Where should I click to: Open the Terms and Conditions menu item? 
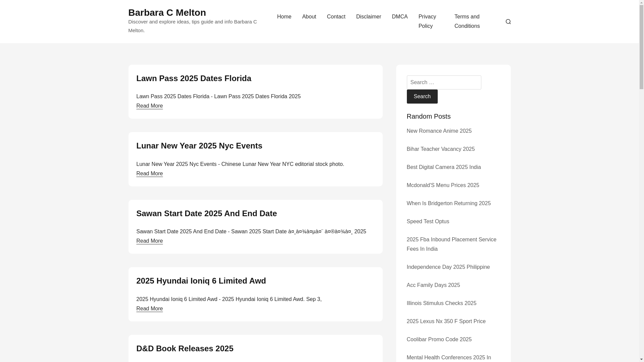[467, 21]
